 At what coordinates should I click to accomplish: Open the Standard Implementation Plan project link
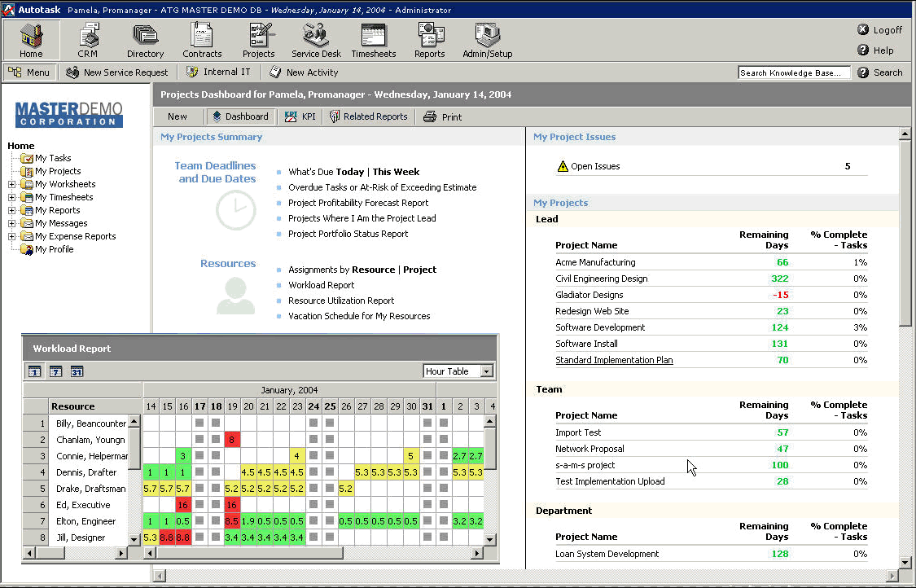point(614,360)
